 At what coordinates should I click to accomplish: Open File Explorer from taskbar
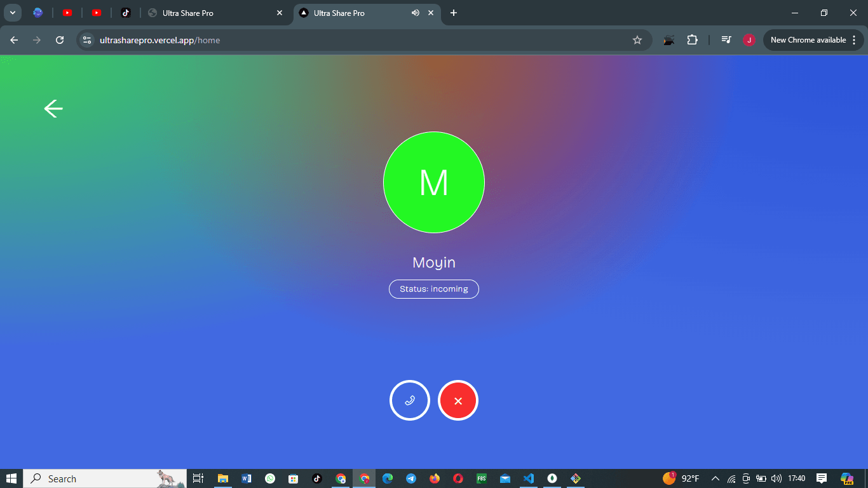click(223, 478)
